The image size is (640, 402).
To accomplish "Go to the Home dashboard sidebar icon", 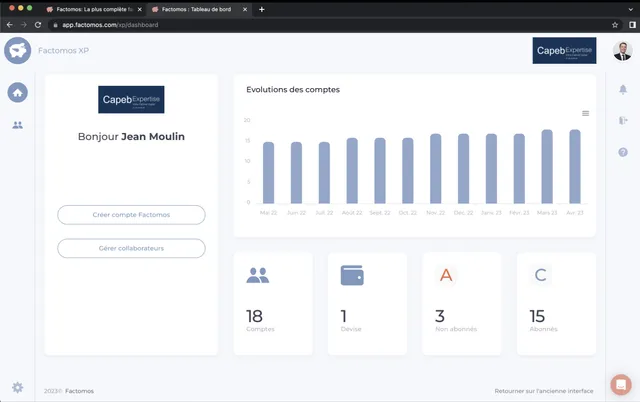I will click(18, 93).
